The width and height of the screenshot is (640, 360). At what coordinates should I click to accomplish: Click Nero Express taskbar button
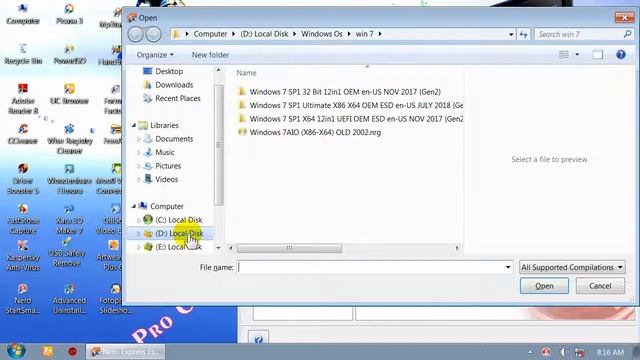126,351
